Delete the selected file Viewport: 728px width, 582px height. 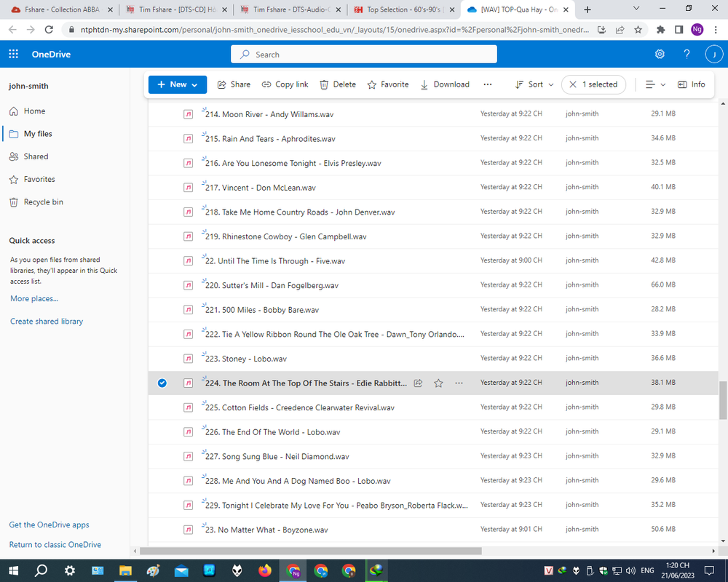point(338,84)
